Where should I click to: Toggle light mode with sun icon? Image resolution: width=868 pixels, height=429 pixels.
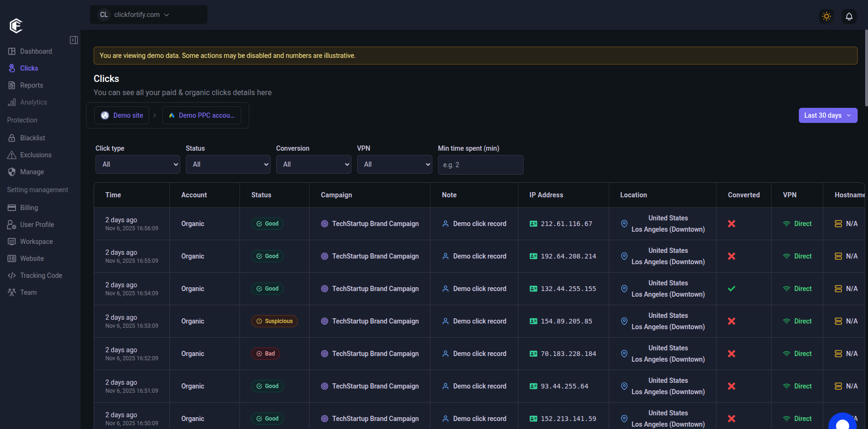(x=826, y=16)
